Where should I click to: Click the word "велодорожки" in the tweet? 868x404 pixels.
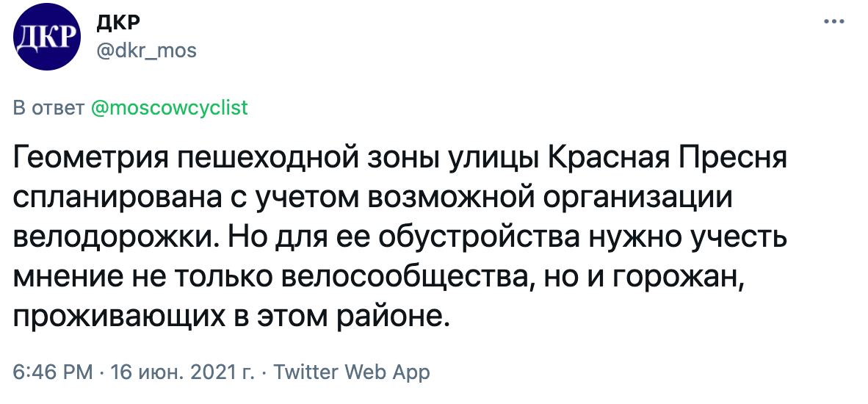point(110,238)
